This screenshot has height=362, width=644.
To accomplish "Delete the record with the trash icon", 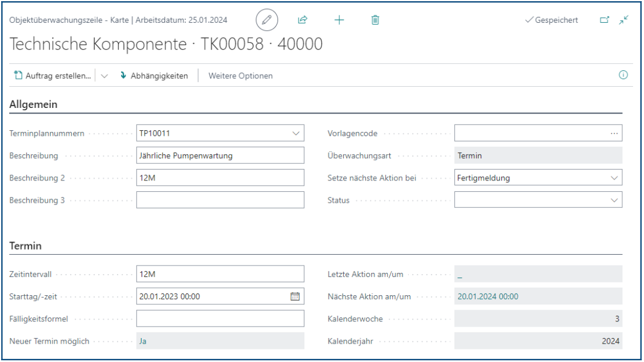I will point(375,20).
